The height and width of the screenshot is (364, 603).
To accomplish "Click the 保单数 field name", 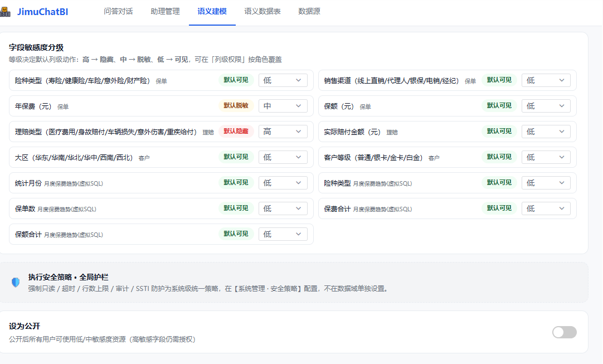I will point(25,209).
